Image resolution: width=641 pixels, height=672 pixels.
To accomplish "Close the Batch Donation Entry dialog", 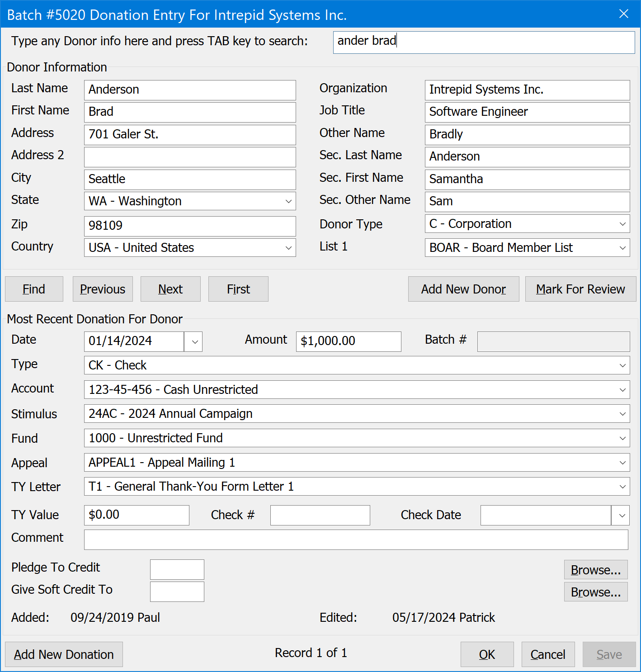I will (x=624, y=14).
